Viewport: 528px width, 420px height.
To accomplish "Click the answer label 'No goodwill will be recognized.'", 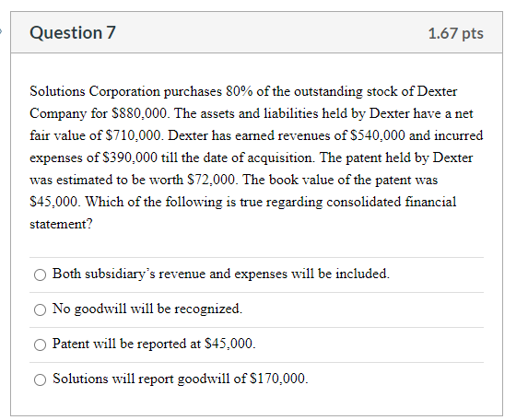I will [147, 309].
